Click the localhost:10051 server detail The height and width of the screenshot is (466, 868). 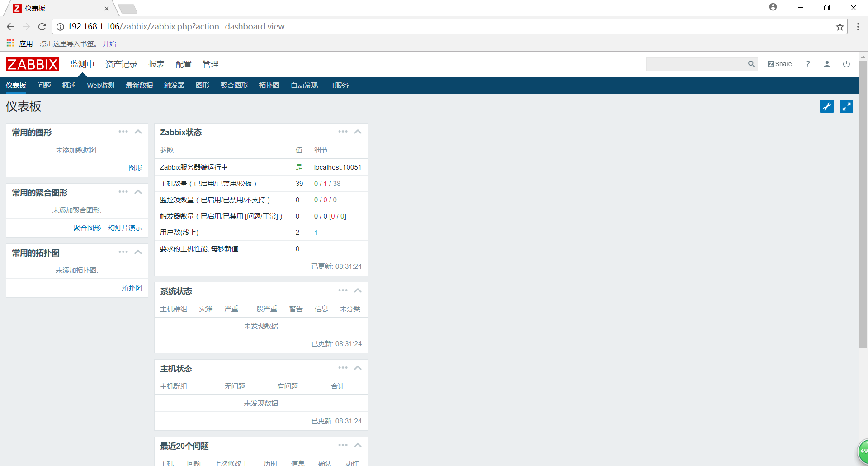tap(338, 167)
